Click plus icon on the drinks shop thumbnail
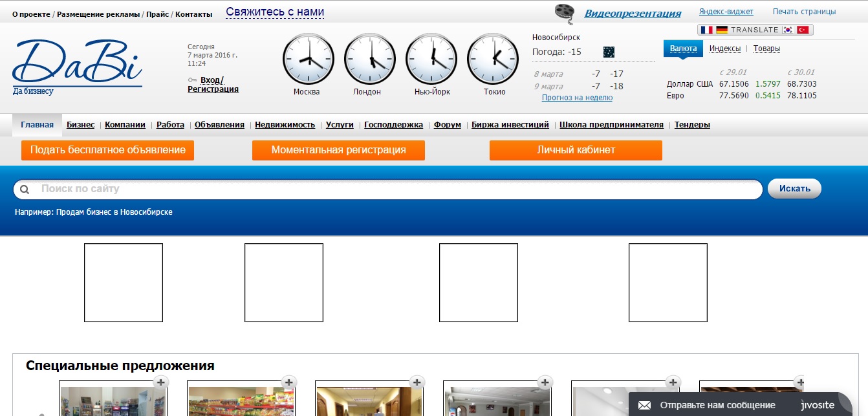Image resolution: width=868 pixels, height=416 pixels. tap(161, 382)
